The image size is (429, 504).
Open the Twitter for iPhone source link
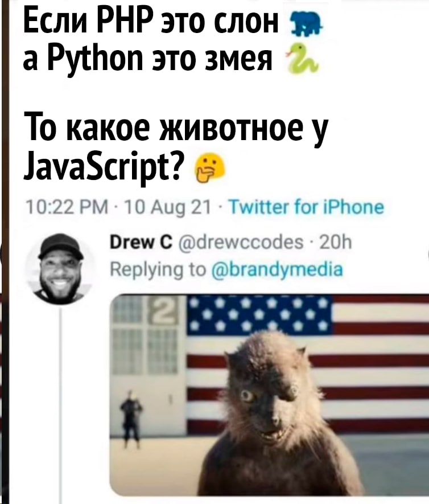pos(307,207)
